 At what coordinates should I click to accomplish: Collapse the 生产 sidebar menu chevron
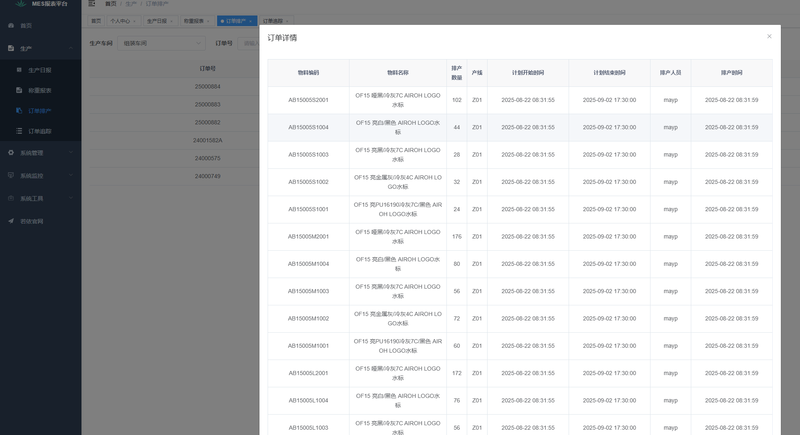coord(70,48)
